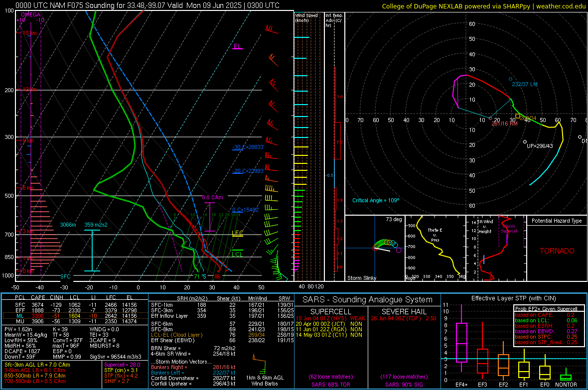Image resolution: width=588 pixels, height=390 pixels.
Task: Click the 'Potential Hazard Type' header
Action: pos(557,221)
